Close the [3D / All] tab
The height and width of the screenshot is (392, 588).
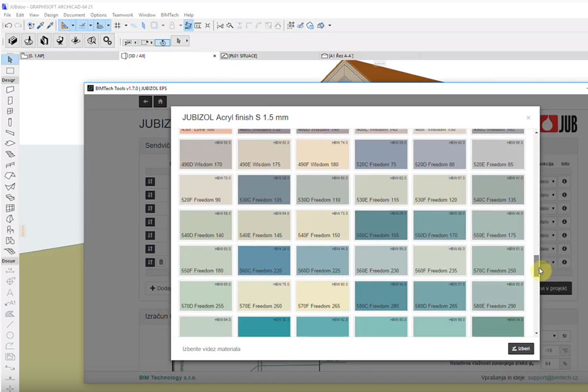(214, 56)
